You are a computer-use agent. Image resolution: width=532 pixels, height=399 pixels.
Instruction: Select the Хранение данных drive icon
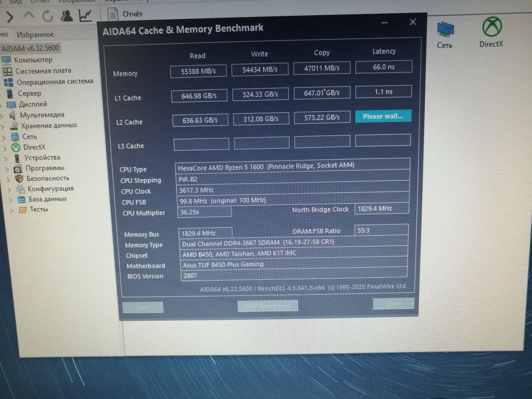(x=14, y=126)
